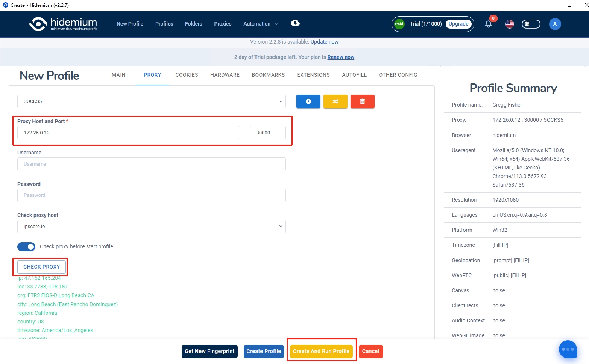Screen dimensions: 589x364
Task: Click the US flag language icon
Action: (510, 24)
